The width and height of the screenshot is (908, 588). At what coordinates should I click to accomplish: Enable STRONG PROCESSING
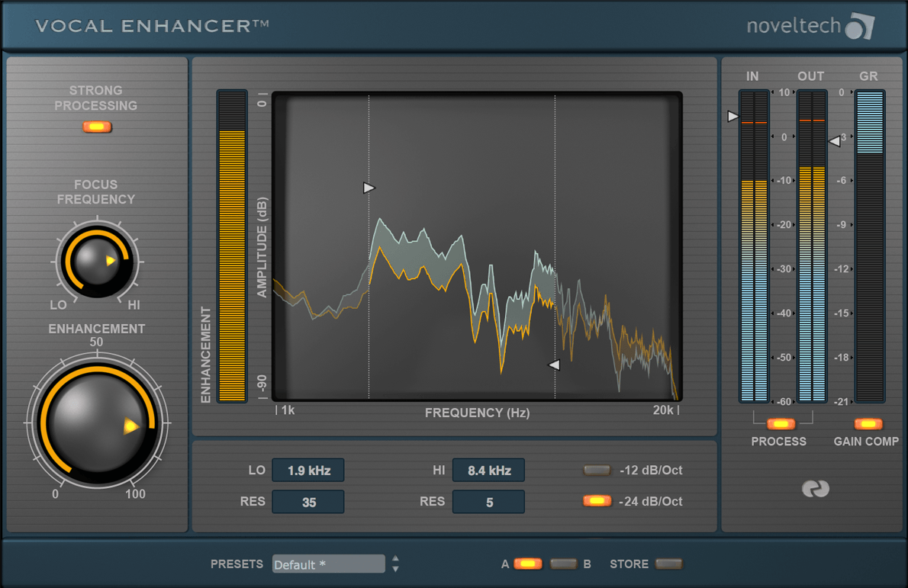click(x=96, y=127)
